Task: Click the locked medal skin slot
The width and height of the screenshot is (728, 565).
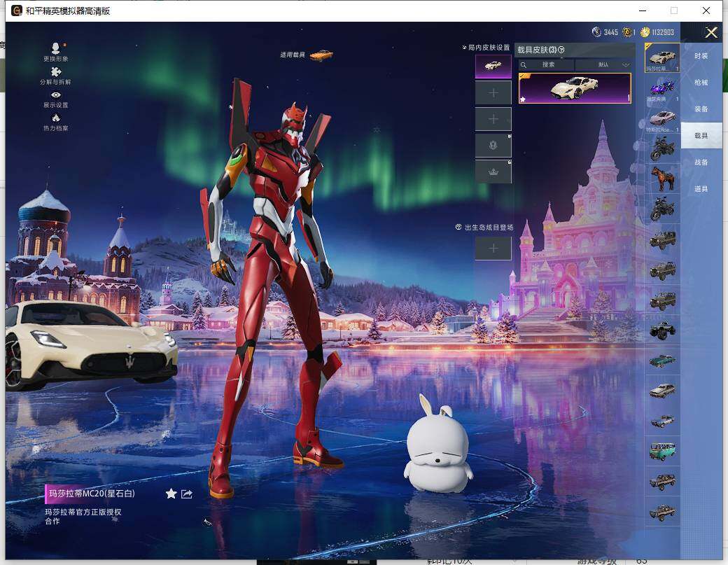Action: pos(493,146)
